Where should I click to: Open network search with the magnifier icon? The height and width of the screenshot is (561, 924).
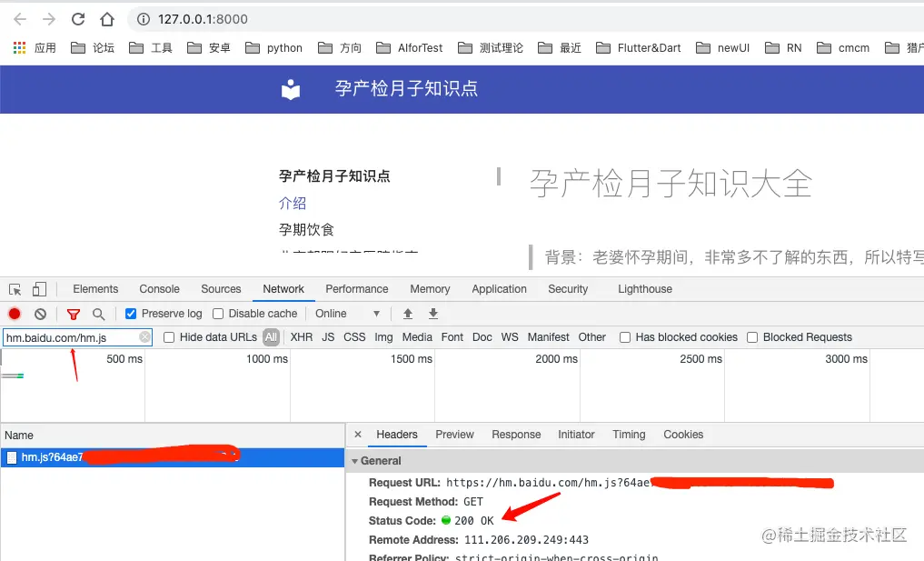(98, 314)
